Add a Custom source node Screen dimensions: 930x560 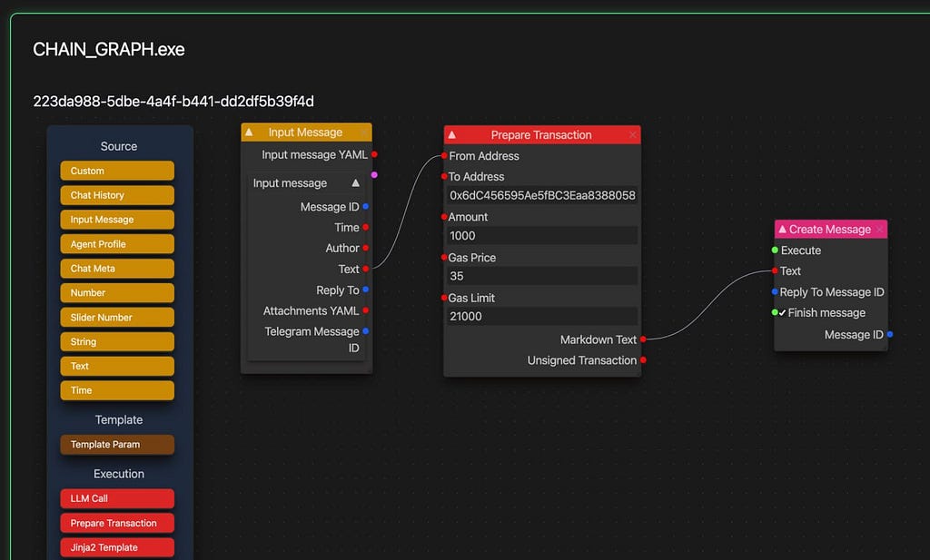coord(117,171)
